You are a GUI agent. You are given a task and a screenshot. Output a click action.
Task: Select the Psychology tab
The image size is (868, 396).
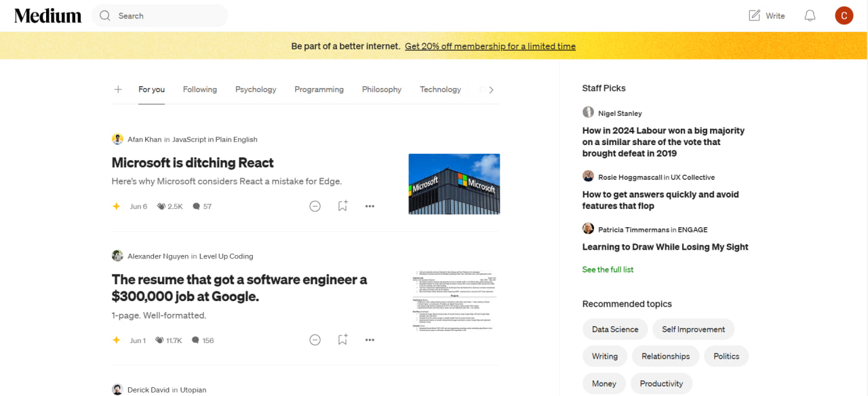pyautogui.click(x=256, y=90)
